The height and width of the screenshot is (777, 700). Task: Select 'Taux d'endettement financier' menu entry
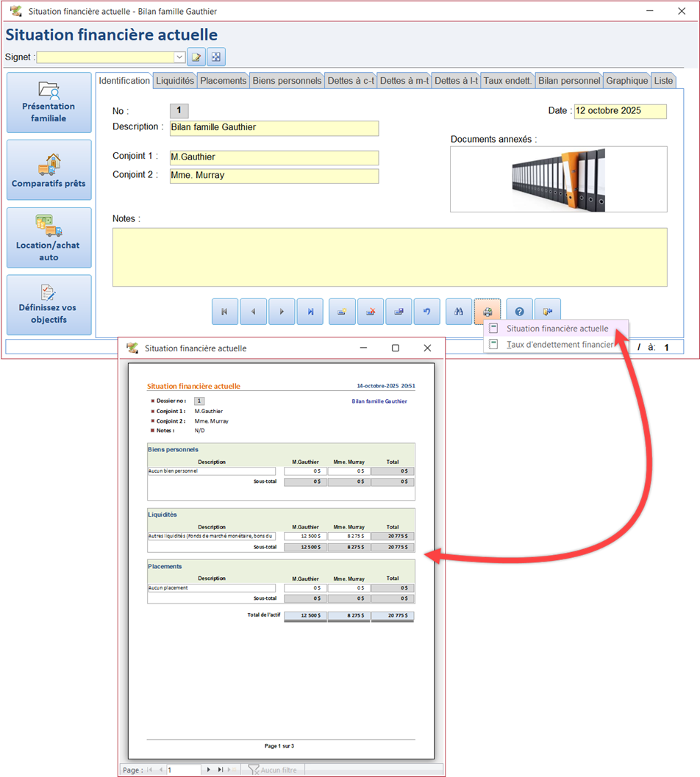click(559, 344)
